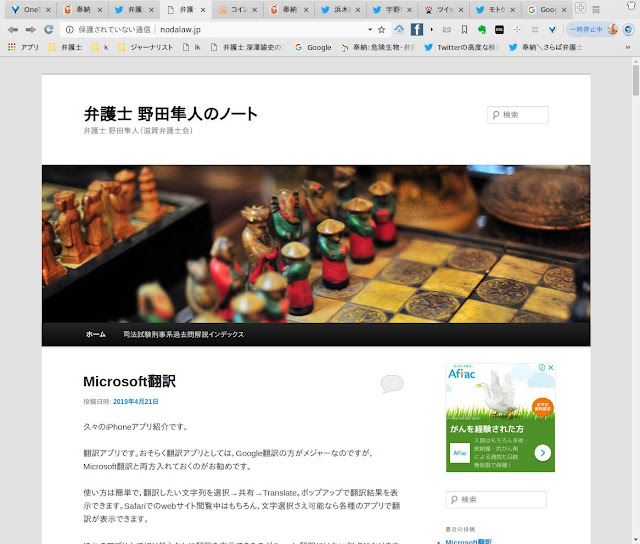Open the 弁護士 深澤諭史 bookmark
The image size is (640, 544).
point(247,47)
